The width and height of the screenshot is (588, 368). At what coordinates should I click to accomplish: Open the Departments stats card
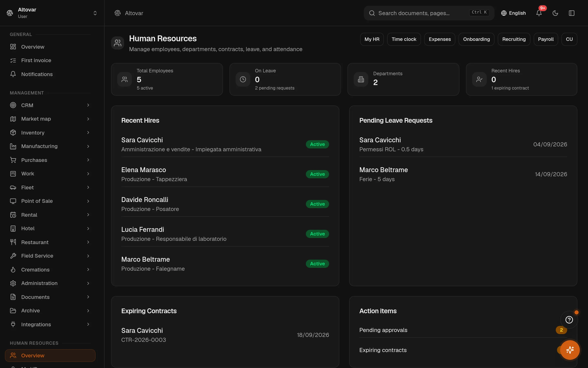coord(403,79)
